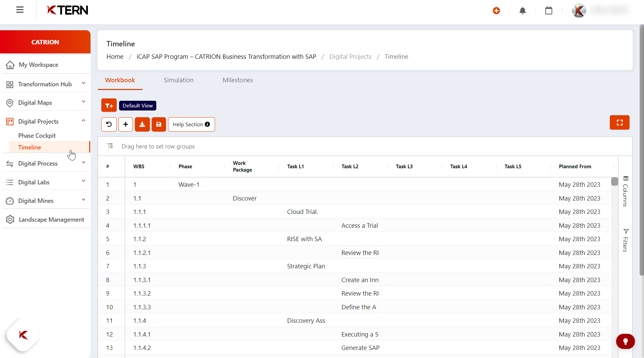The height and width of the screenshot is (358, 644).
Task: Go to Home breadcrumb link
Action: (x=115, y=57)
